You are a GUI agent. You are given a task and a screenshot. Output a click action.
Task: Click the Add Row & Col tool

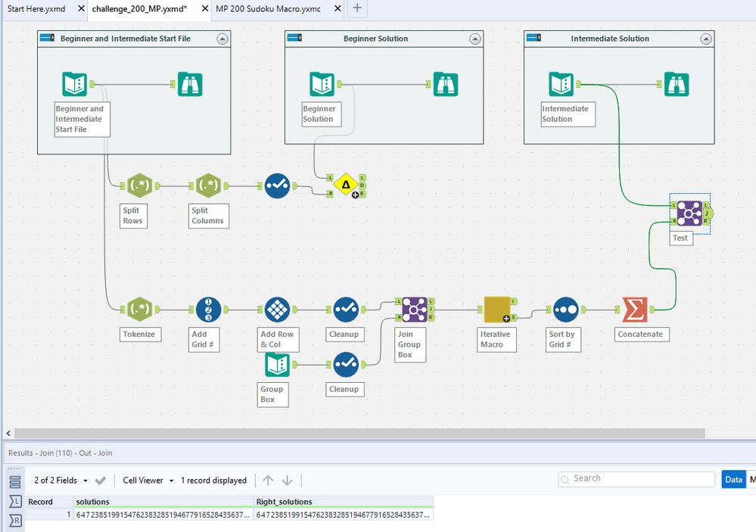[277, 309]
